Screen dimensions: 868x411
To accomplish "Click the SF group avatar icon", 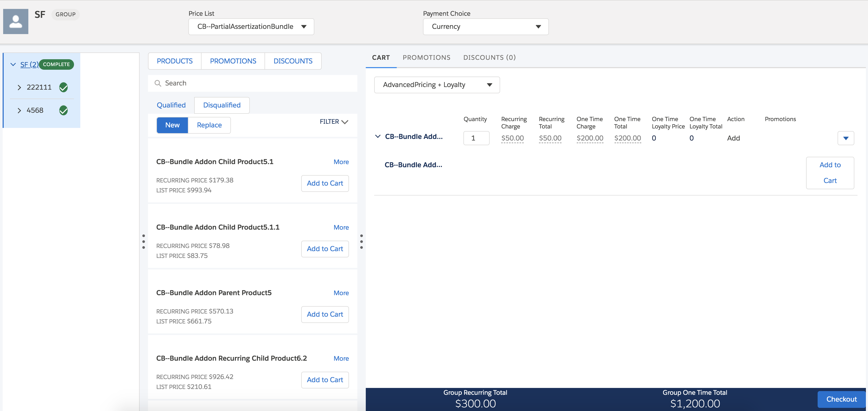I will 15,21.
